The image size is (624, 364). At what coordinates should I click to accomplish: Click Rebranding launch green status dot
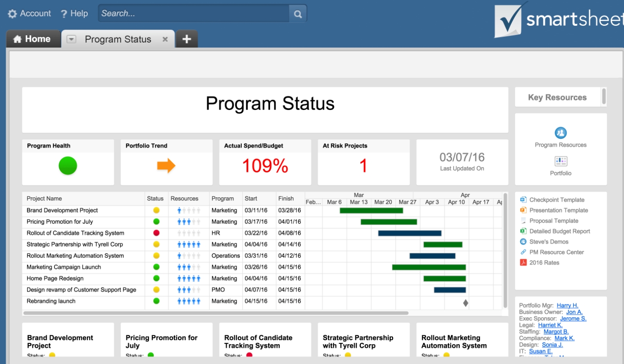click(157, 301)
